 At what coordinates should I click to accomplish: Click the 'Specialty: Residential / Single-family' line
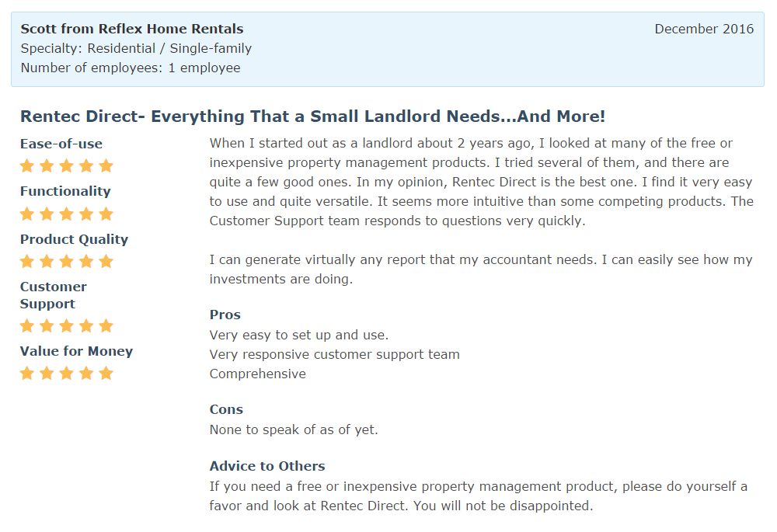(136, 48)
